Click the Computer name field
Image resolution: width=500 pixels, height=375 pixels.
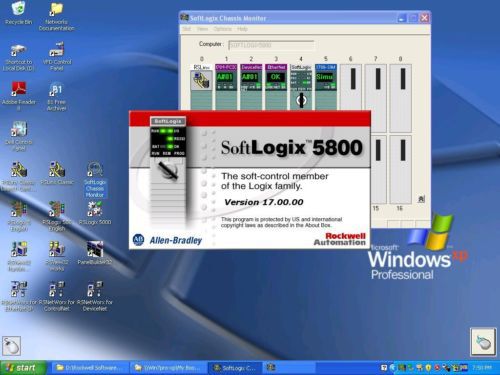tap(271, 45)
